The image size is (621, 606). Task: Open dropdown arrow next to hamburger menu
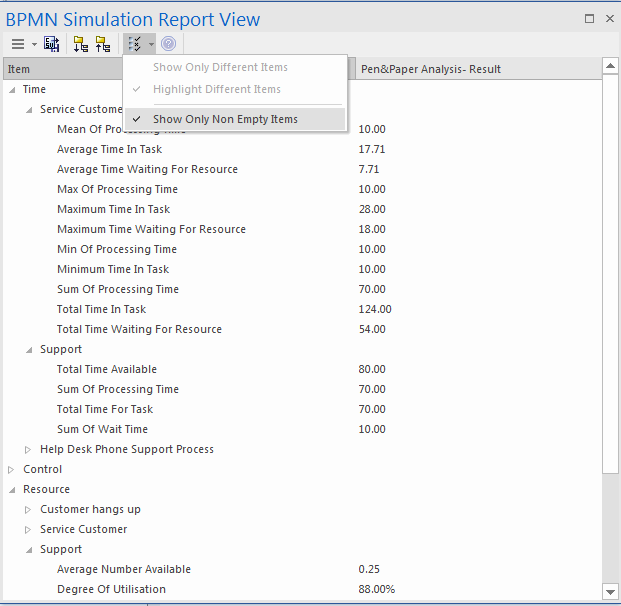click(34, 44)
